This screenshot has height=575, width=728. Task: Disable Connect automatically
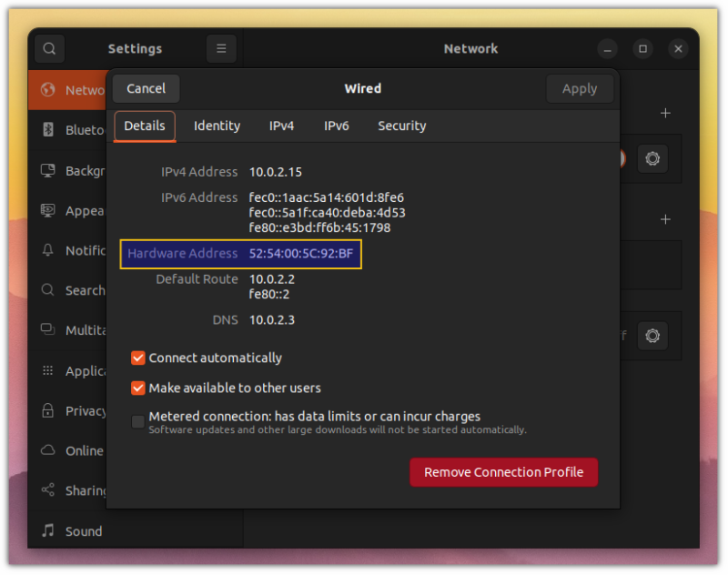[137, 358]
